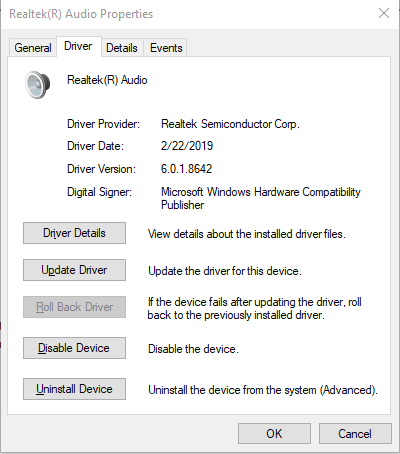
Task: Dismiss dialog with Cancel button
Action: pyautogui.click(x=355, y=434)
